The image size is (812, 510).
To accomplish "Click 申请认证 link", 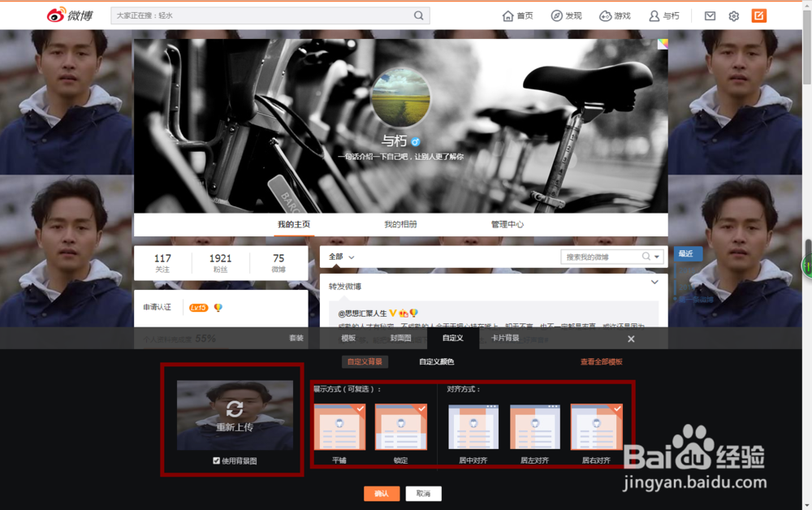I will [157, 307].
